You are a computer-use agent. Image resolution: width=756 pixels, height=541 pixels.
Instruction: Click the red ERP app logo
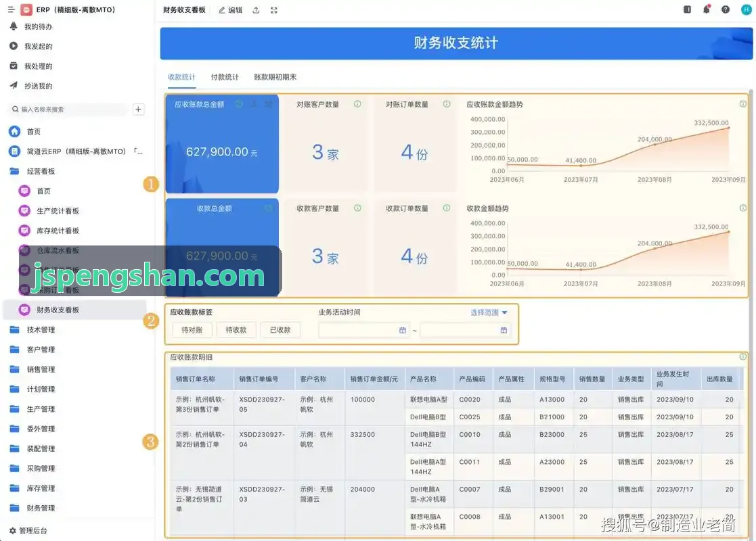(26, 9)
